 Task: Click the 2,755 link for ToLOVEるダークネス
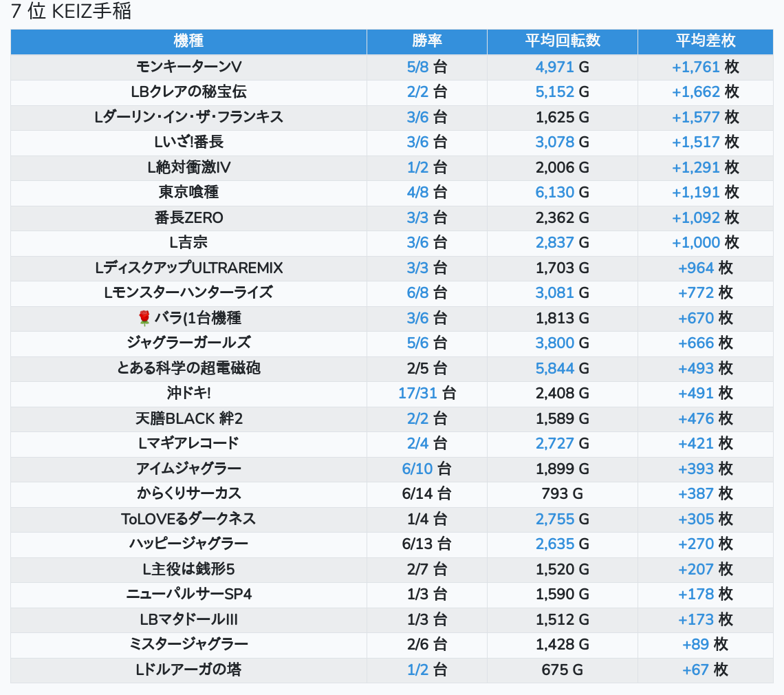(x=554, y=519)
